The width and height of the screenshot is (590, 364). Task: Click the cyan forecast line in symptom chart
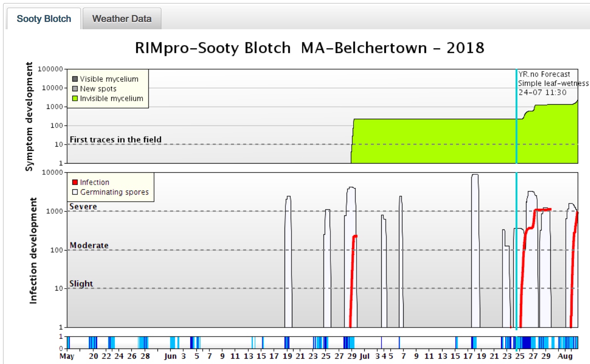pos(516,116)
